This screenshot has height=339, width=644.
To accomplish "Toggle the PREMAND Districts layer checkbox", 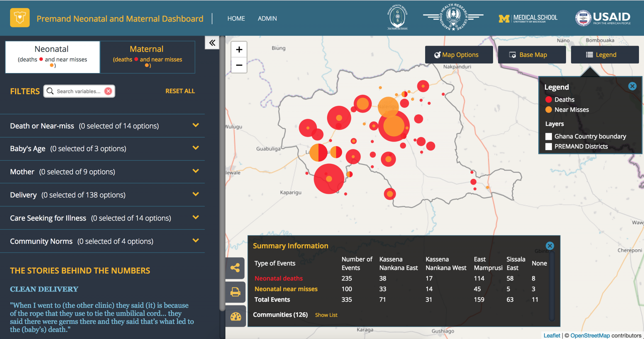I will (549, 146).
